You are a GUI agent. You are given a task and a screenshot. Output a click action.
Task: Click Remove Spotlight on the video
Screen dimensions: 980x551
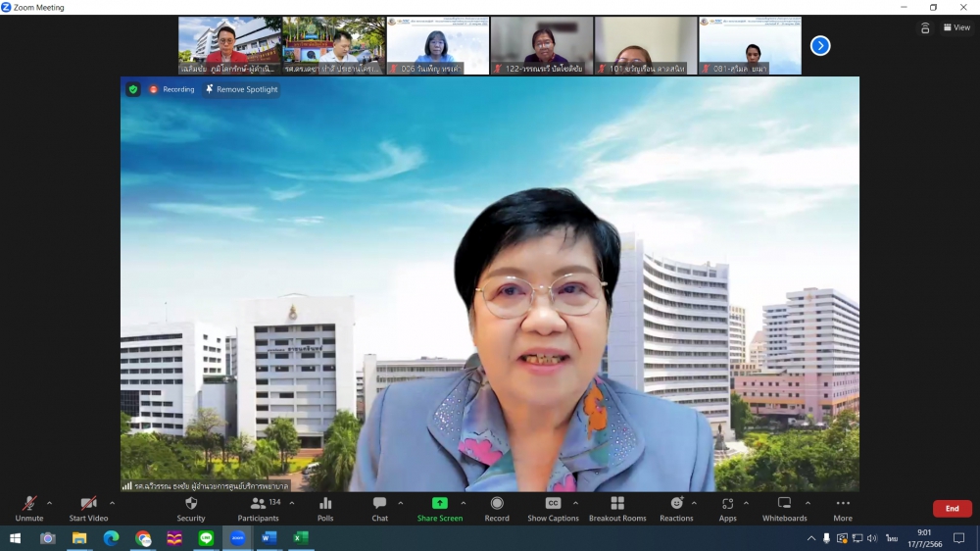pos(241,89)
